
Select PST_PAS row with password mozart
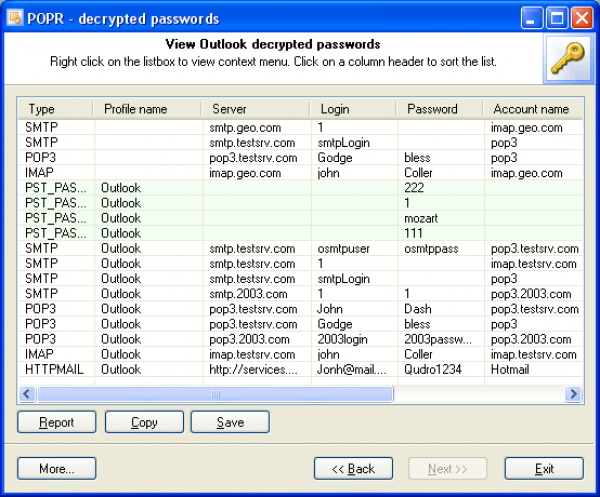pyautogui.click(x=300, y=217)
